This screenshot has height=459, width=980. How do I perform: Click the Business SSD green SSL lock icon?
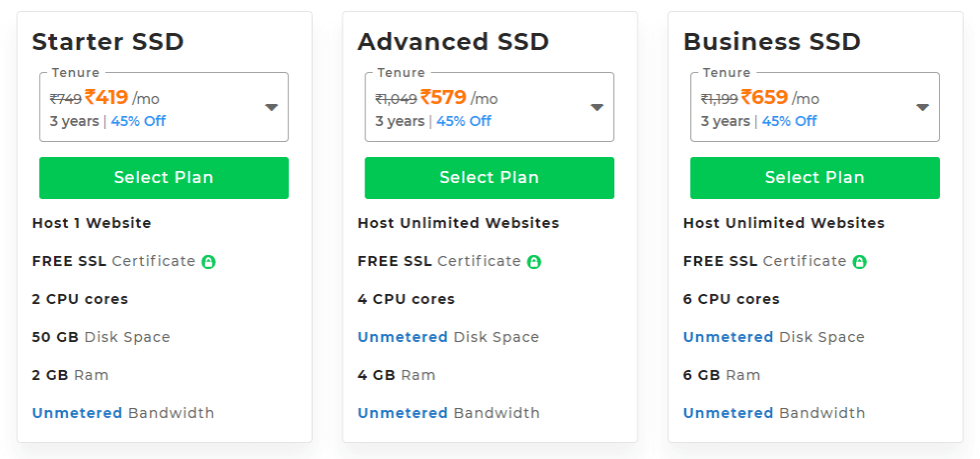click(860, 262)
